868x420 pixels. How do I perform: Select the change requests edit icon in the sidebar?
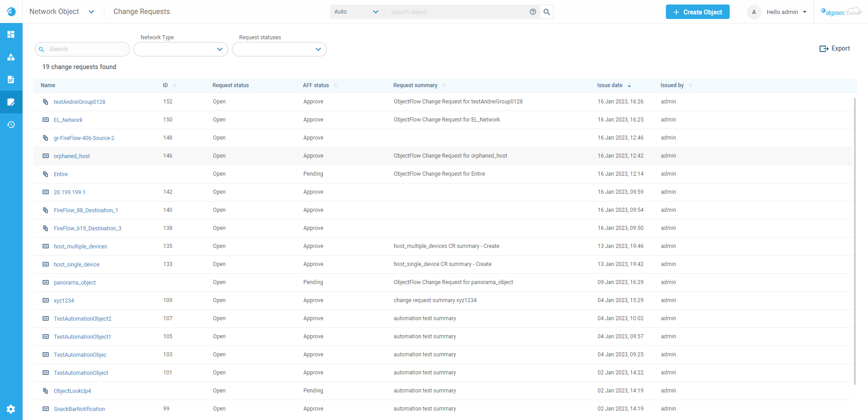coord(11,102)
